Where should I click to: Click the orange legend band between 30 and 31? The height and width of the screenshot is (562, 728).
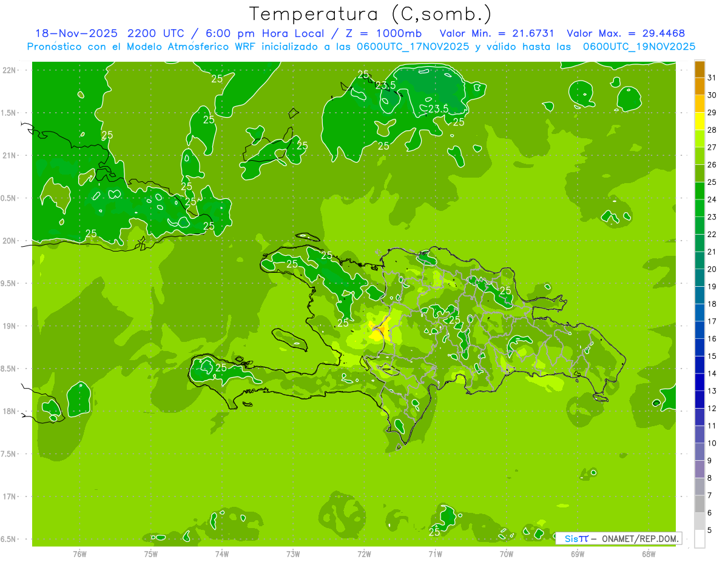(x=699, y=87)
